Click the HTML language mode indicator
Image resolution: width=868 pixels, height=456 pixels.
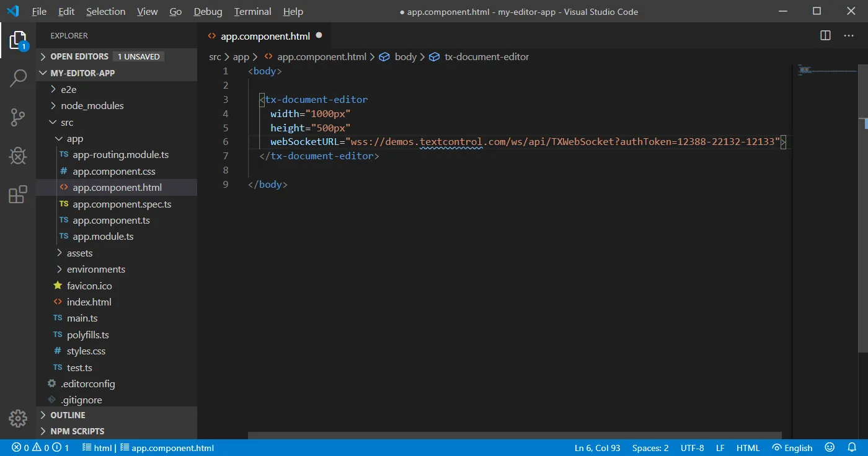[x=748, y=447]
